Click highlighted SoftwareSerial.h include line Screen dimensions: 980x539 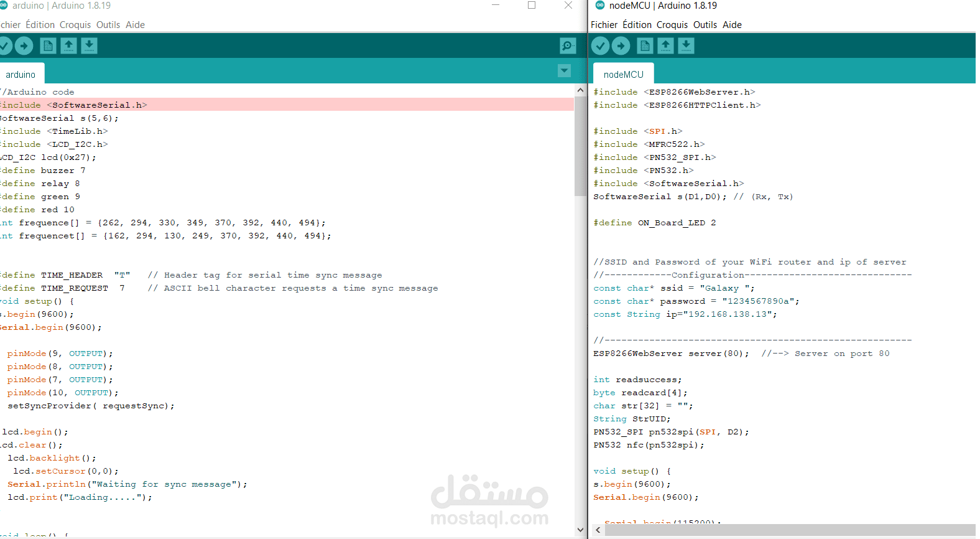[287, 105]
